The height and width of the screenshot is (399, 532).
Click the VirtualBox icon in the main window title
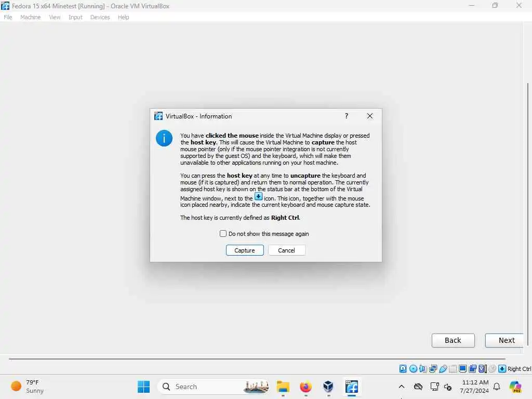pos(5,5)
